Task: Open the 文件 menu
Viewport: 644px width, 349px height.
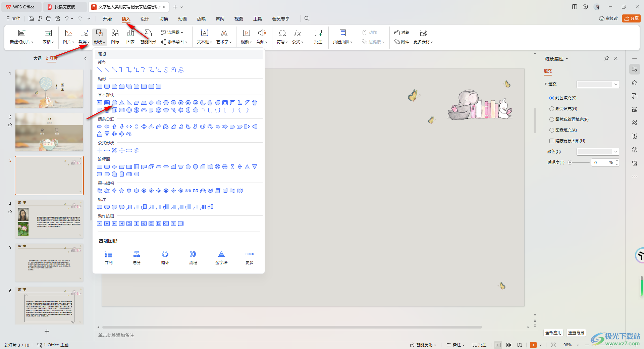Action: (x=13, y=18)
